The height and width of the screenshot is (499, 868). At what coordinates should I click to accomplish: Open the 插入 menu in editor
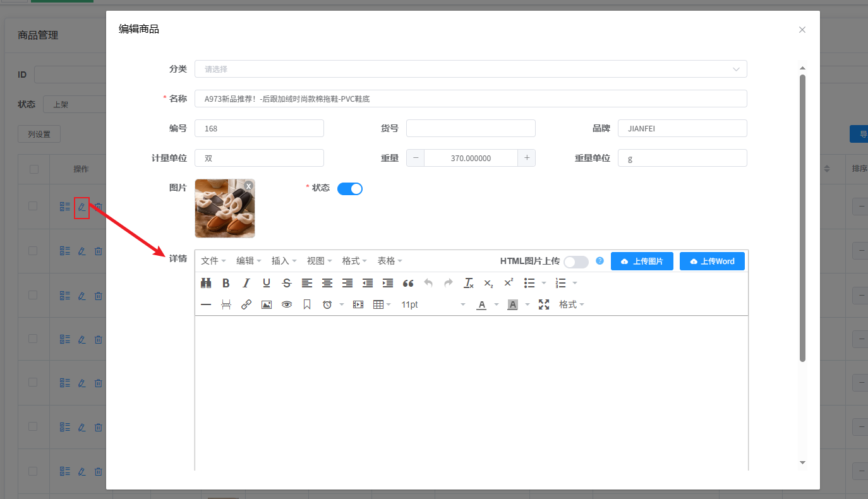284,261
